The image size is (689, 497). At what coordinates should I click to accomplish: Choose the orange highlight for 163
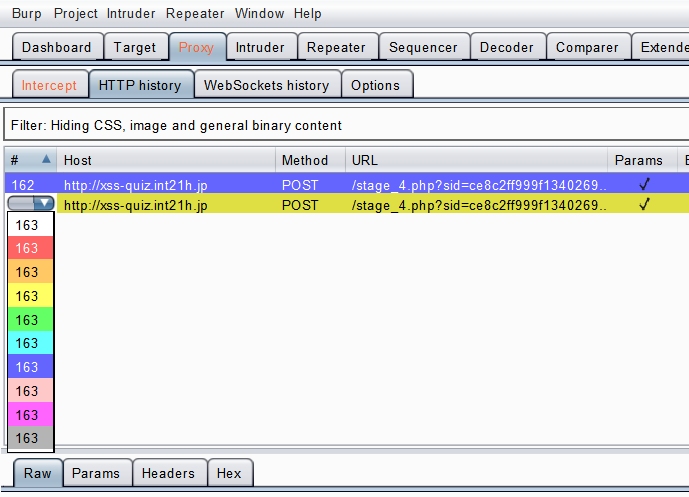click(30, 272)
